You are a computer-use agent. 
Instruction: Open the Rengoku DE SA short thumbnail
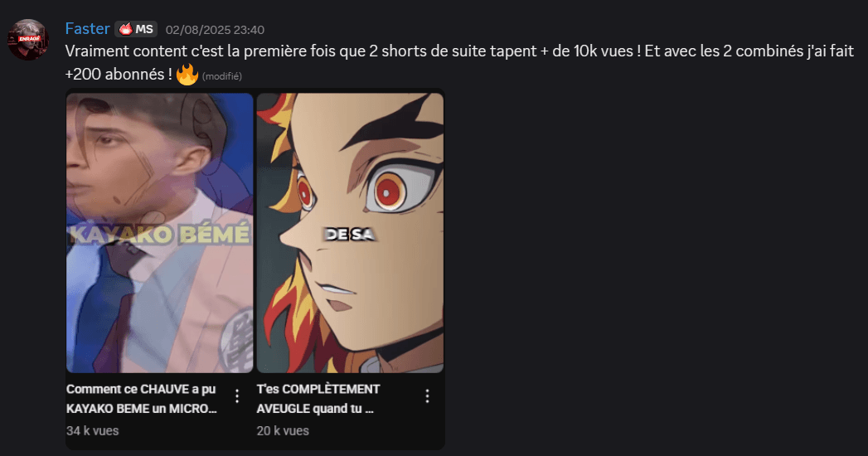click(350, 232)
